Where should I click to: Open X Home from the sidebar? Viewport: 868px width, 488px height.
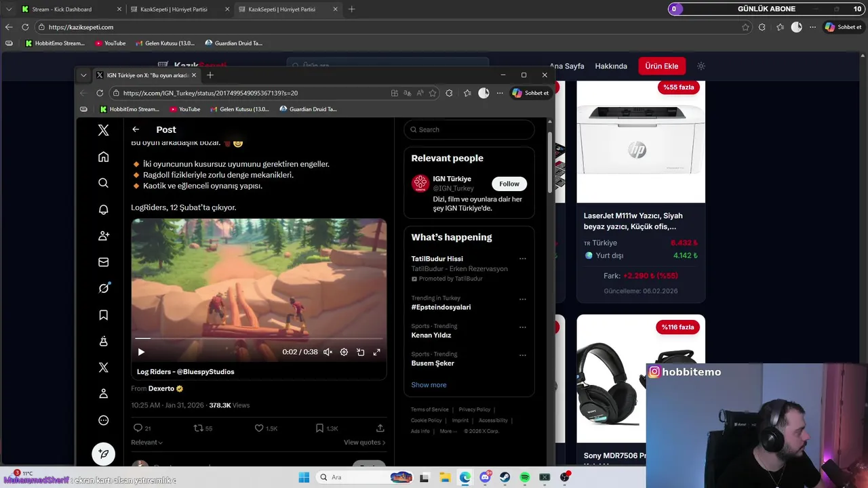pos(103,157)
